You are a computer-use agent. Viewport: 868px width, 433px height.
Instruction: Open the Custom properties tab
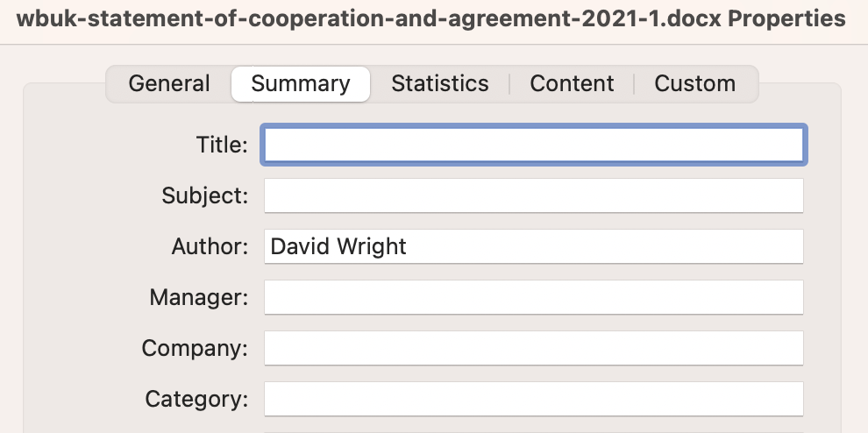[x=694, y=84]
